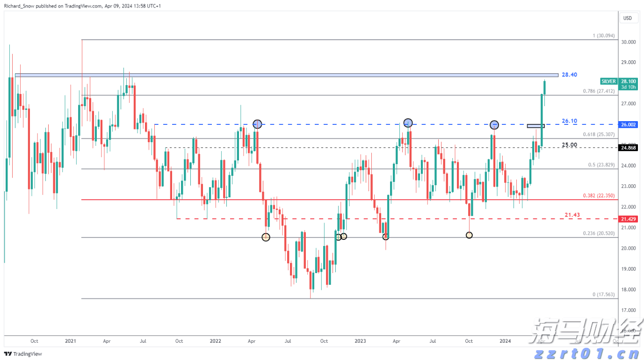Click the blue circle marker at the April 2023 high
Screen dimensions: 644x361
coord(408,123)
